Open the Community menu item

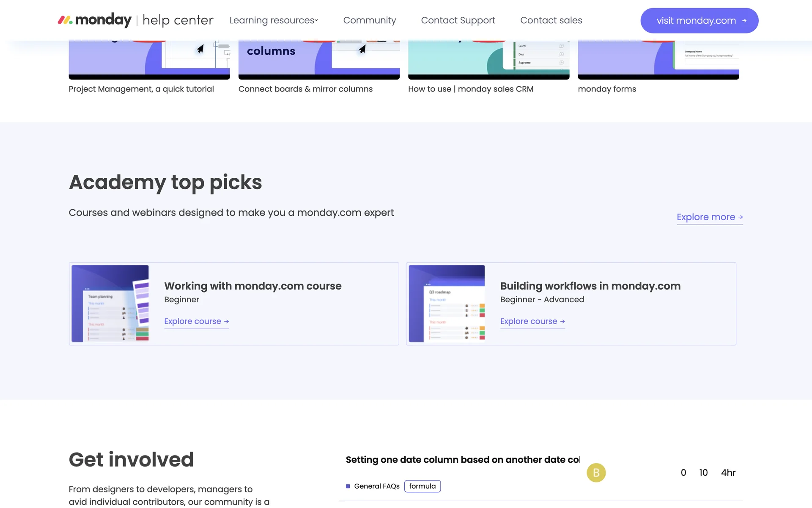click(x=369, y=20)
